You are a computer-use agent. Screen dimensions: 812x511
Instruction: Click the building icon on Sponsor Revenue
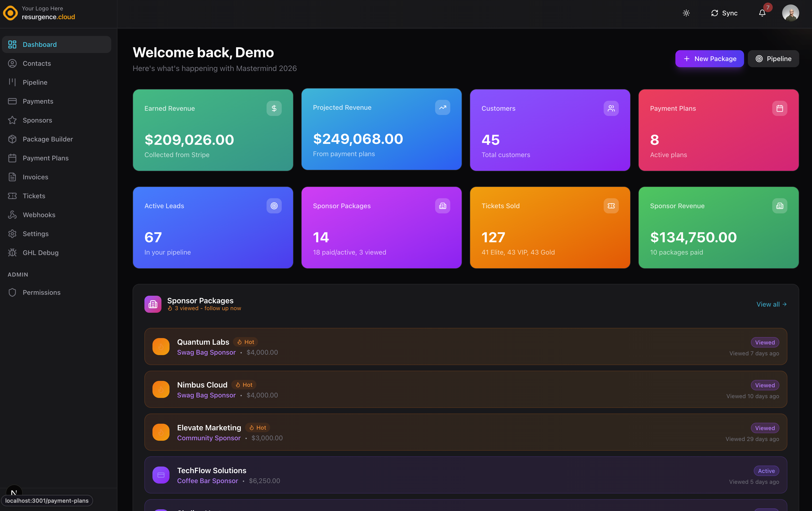(779, 206)
